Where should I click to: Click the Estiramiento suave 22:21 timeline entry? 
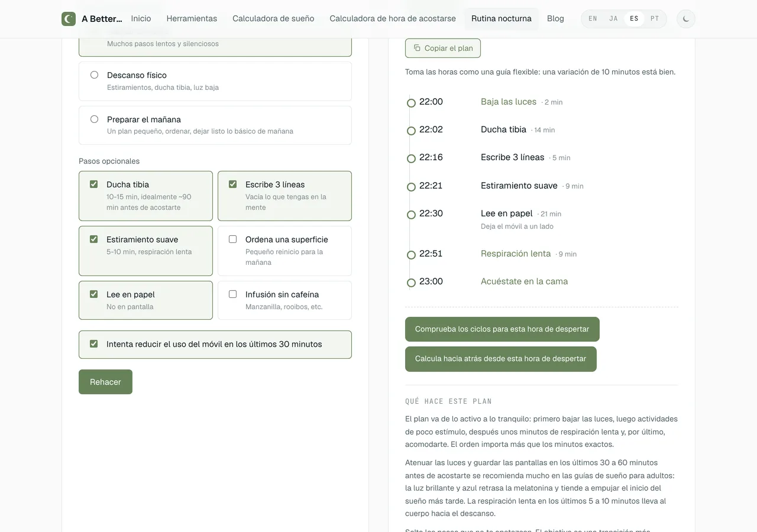[x=519, y=186]
